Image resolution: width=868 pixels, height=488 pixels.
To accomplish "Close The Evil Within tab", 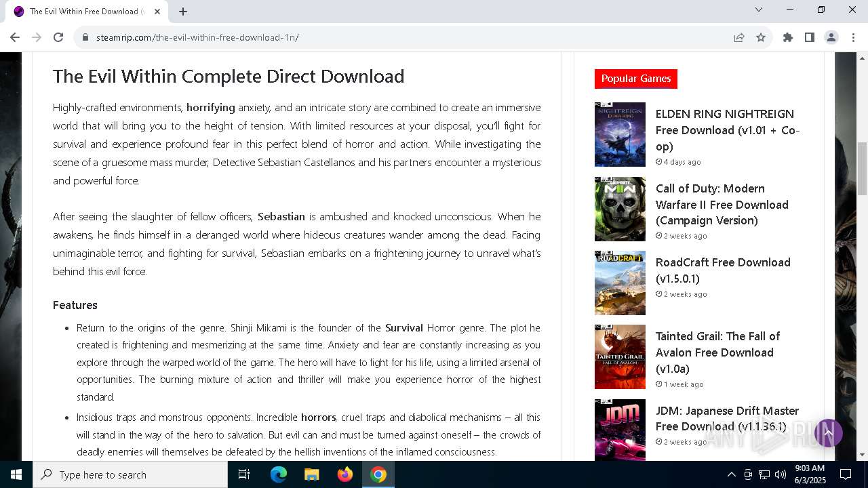I will [158, 12].
